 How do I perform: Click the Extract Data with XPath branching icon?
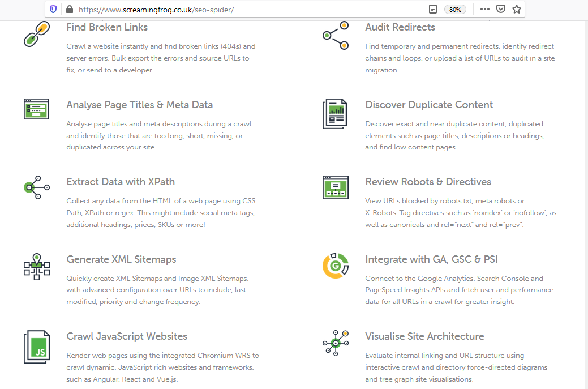(36, 187)
